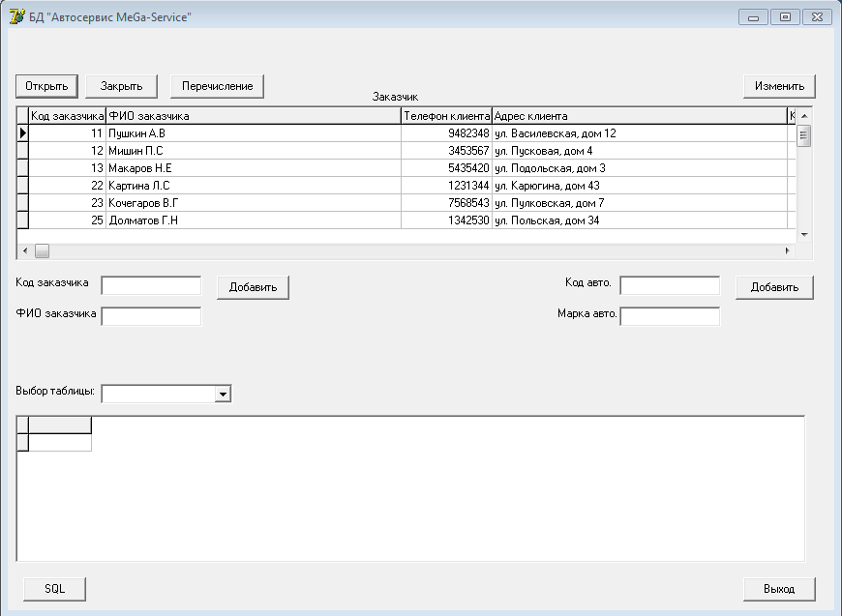Close the Автосервис MeGa-Service window
This screenshot has height=616, width=842.
tap(817, 17)
